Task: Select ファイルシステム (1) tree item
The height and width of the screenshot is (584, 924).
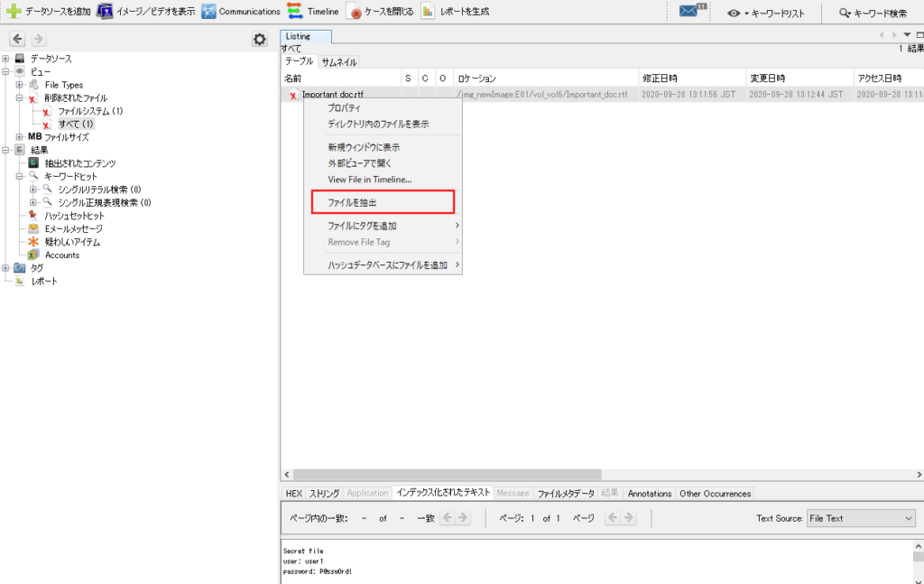Action: [x=90, y=111]
